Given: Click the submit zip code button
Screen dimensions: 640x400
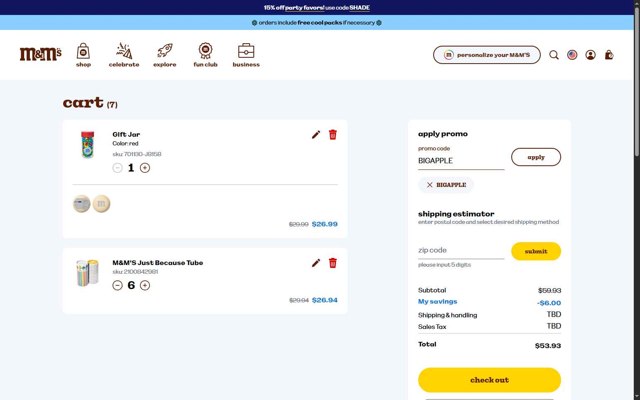Looking at the screenshot, I should click(x=536, y=251).
